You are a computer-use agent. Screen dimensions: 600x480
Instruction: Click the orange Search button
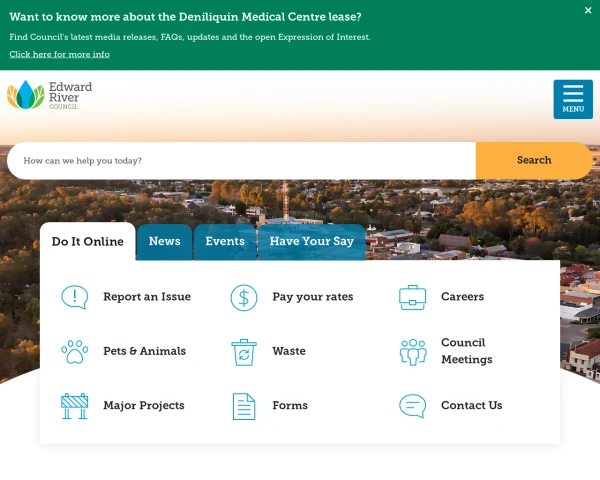click(x=534, y=160)
